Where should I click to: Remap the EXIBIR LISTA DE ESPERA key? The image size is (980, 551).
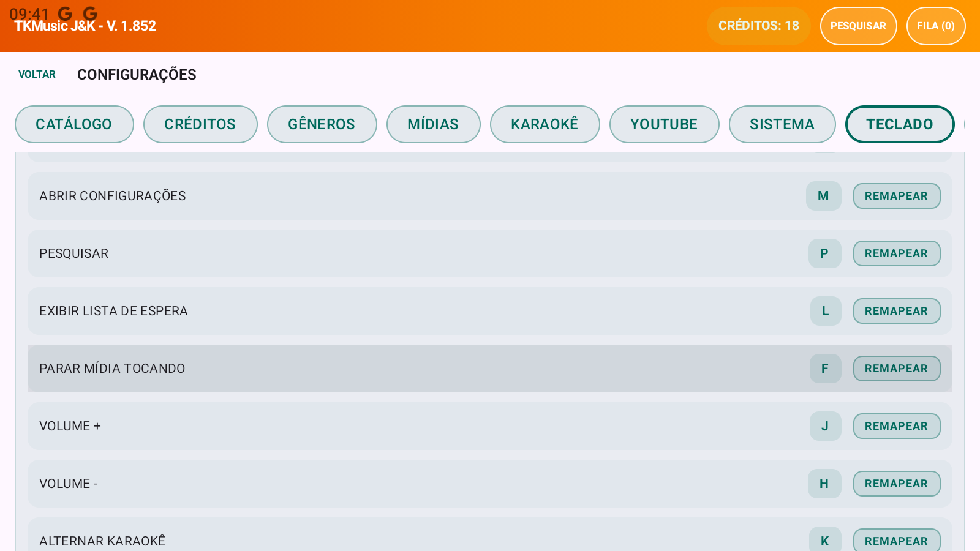click(897, 311)
